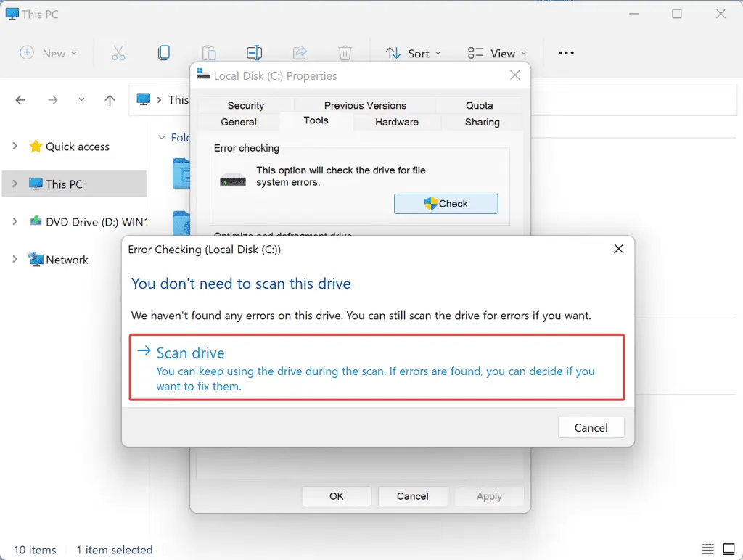Click OK in the Properties dialog
This screenshot has height=560, width=743.
(x=337, y=496)
